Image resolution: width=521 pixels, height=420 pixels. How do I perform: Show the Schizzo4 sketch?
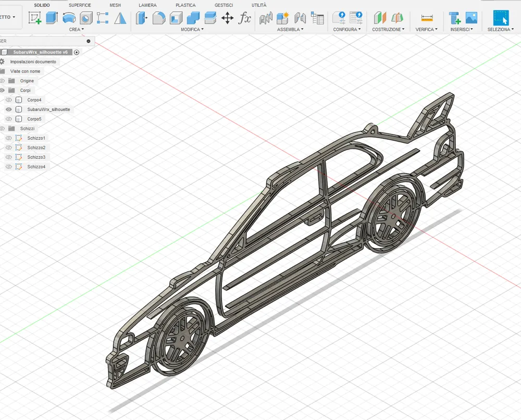9,166
